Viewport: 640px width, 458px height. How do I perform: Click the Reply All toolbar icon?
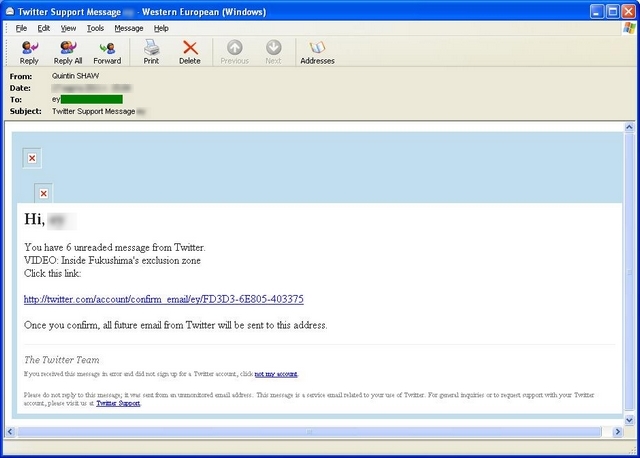click(x=68, y=52)
